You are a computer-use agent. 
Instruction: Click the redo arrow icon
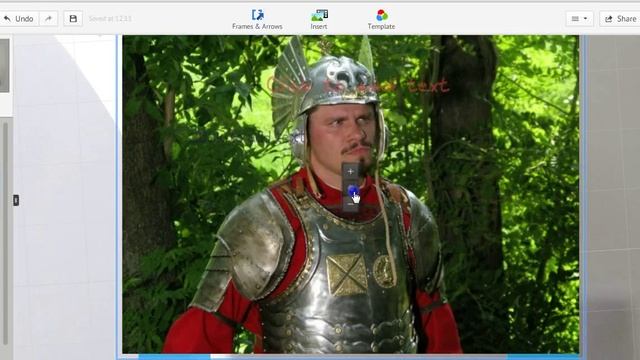(49, 19)
